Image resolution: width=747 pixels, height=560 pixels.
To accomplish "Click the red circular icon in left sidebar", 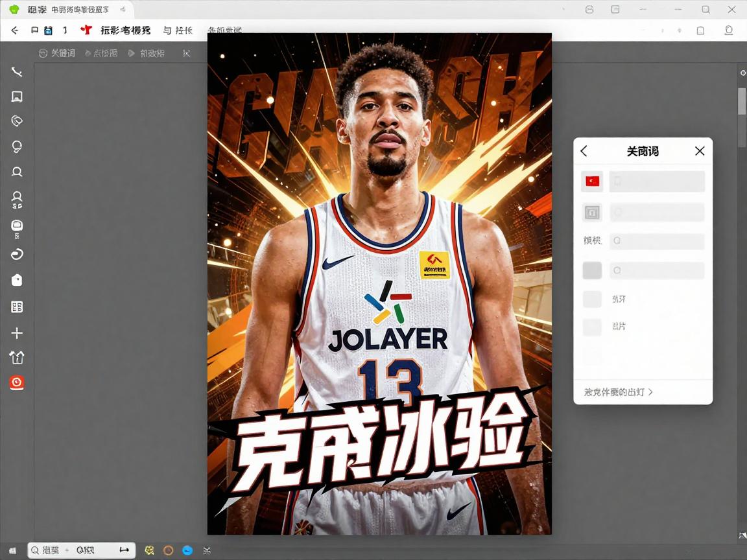I will click(x=17, y=383).
